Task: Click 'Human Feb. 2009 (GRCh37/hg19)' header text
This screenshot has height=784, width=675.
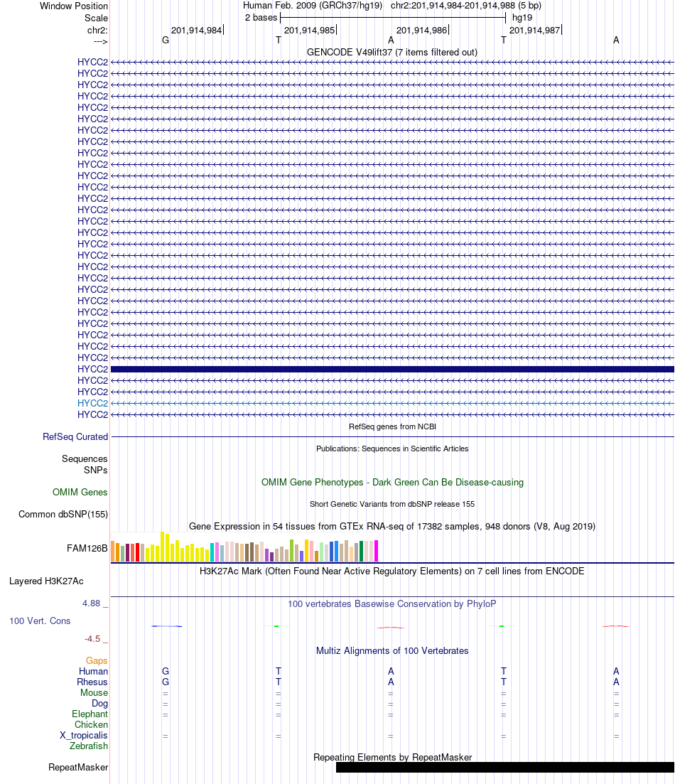Action: (x=313, y=6)
